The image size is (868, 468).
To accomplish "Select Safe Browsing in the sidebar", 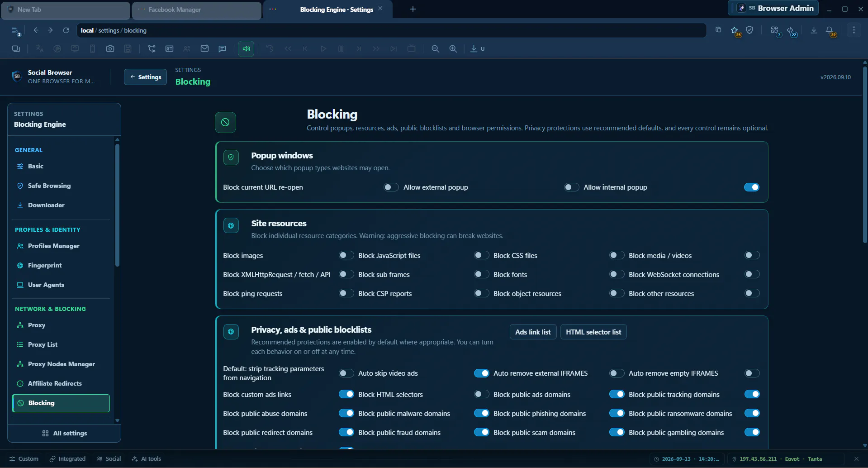I will (x=61, y=186).
